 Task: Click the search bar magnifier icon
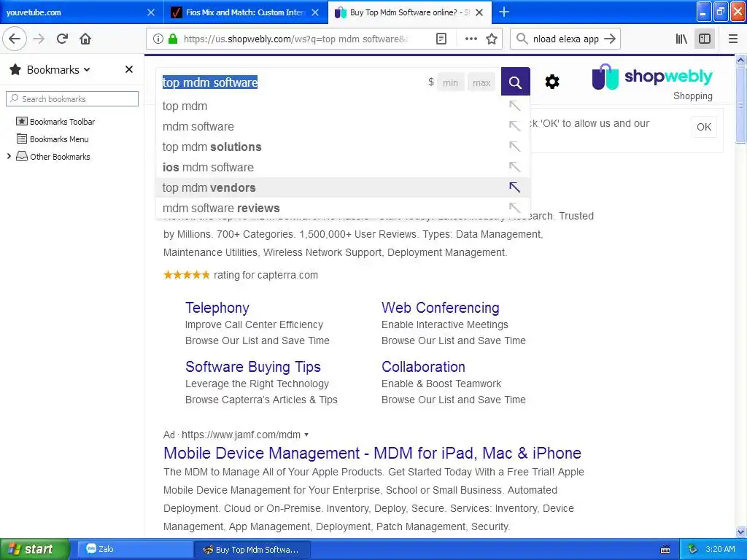pos(522,39)
